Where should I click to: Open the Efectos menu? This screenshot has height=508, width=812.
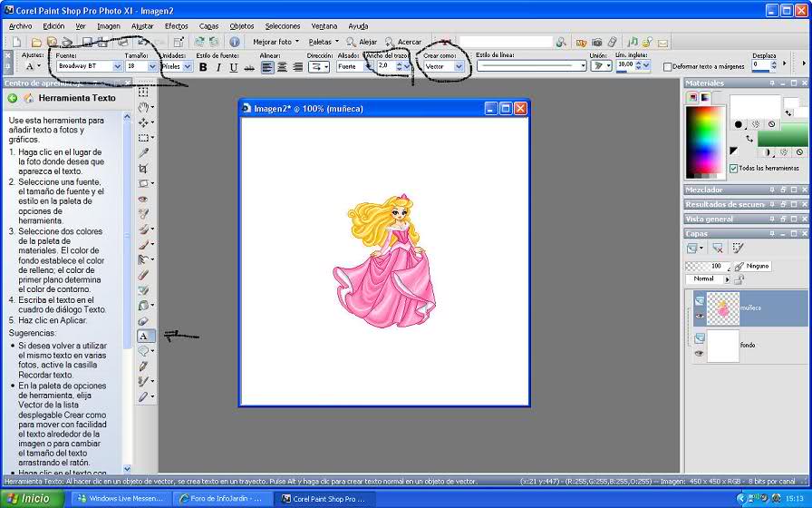(x=177, y=26)
